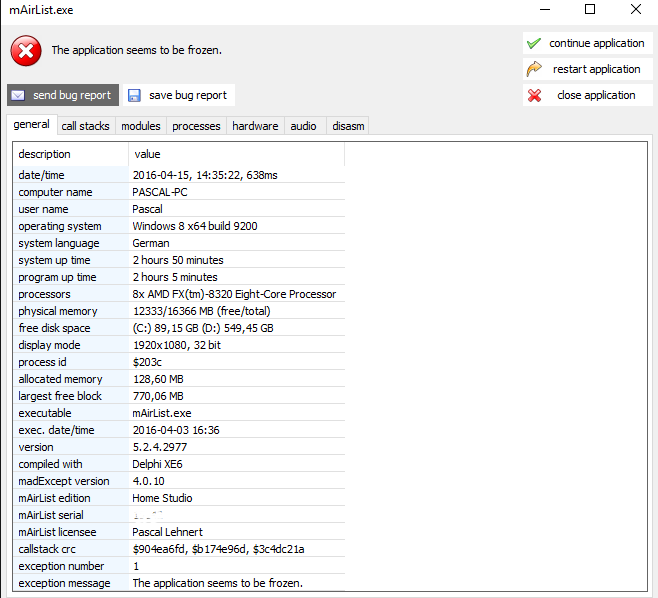The height and width of the screenshot is (598, 658).
Task: Open the hardware tab
Action: coord(255,126)
